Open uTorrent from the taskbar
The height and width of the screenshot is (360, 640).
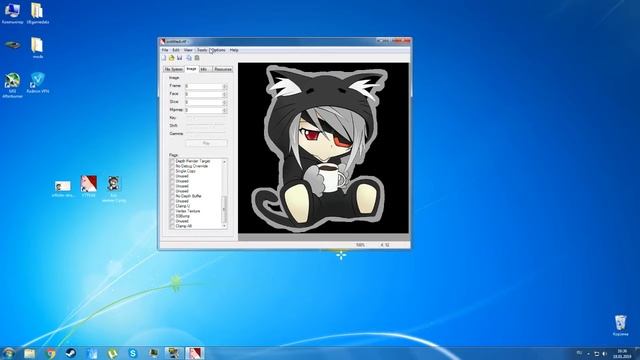click(113, 353)
